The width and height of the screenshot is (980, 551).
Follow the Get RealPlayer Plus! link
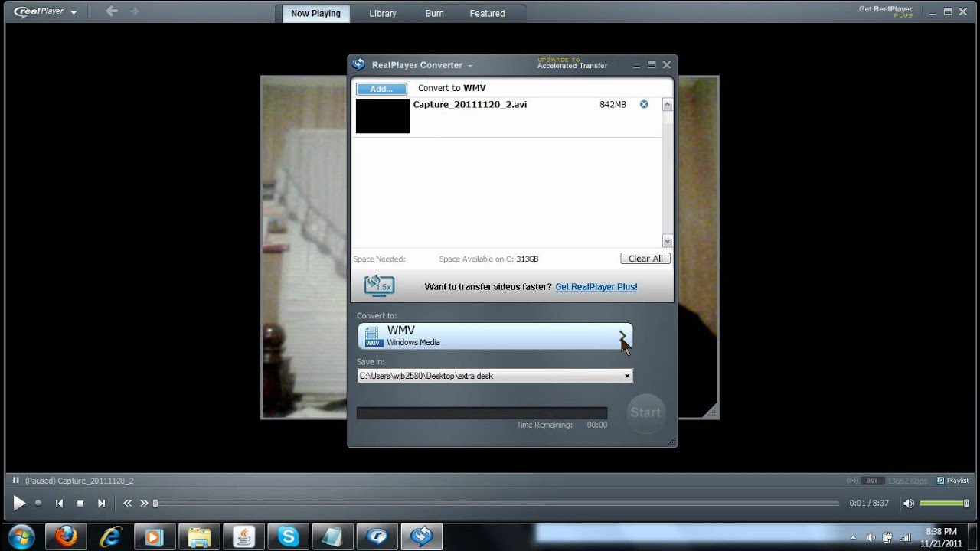596,287
